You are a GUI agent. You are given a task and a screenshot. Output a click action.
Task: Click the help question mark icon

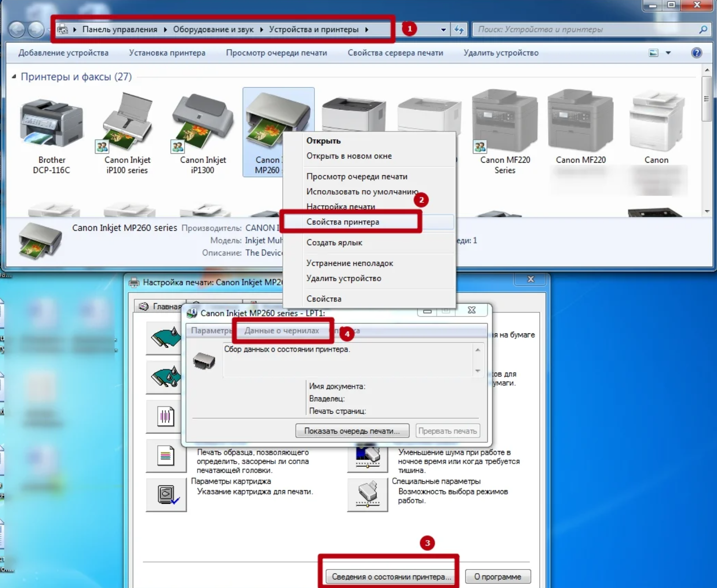click(x=696, y=53)
